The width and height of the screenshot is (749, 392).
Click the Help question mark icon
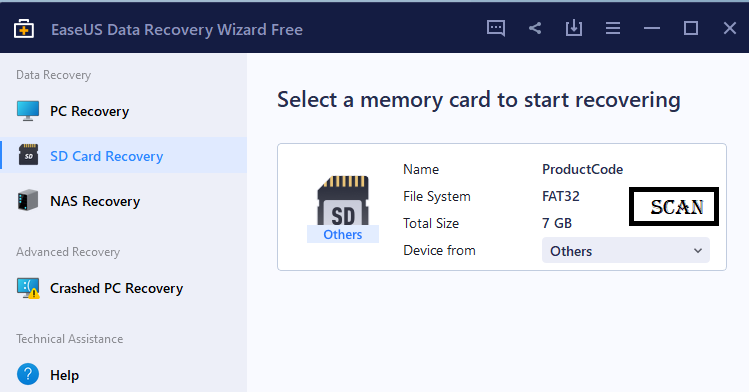(x=28, y=374)
